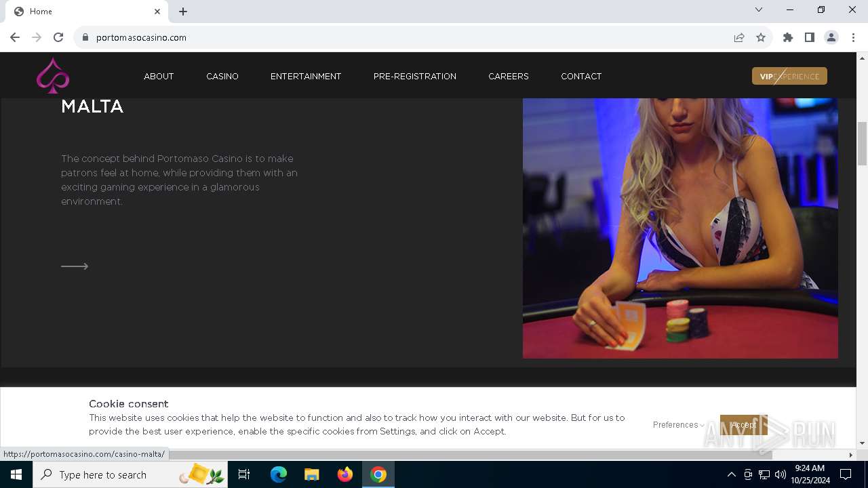Open Chrome extensions puzzle icon
868x488 pixels.
pyautogui.click(x=788, y=37)
